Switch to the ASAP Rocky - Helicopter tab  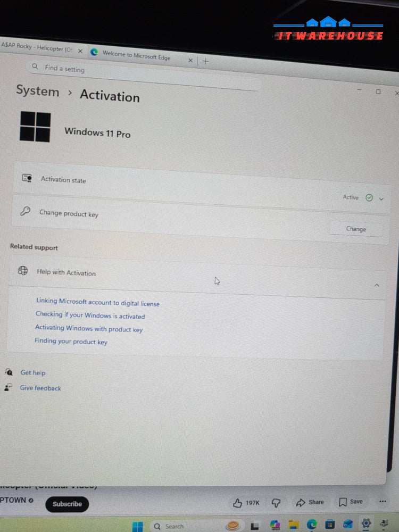(37, 47)
